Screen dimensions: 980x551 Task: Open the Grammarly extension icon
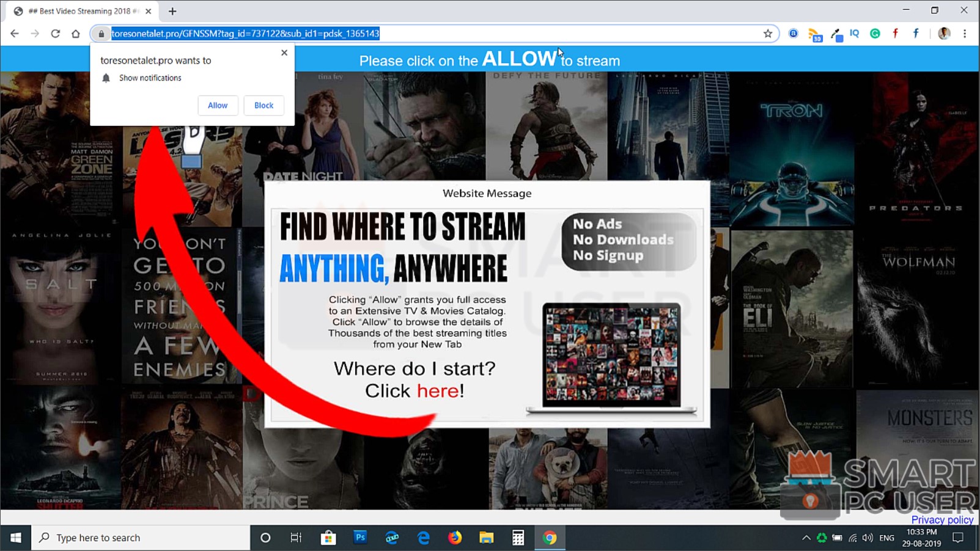[875, 34]
